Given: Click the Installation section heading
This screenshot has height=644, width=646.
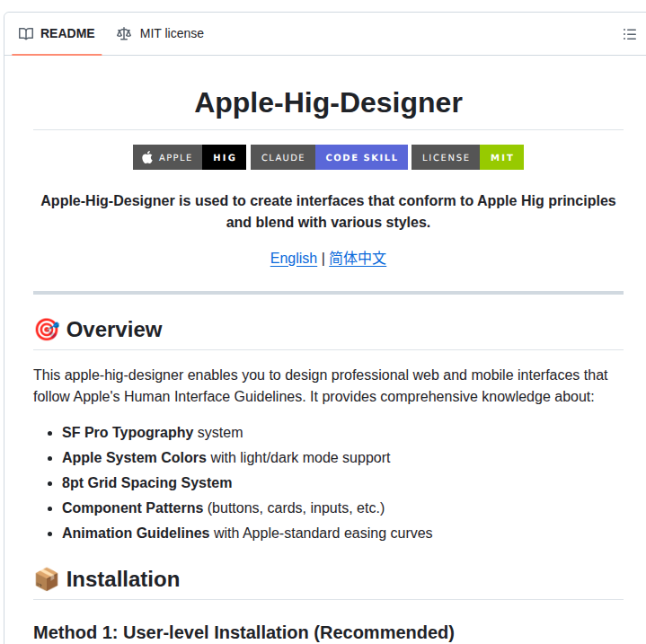Looking at the screenshot, I should (123, 579).
